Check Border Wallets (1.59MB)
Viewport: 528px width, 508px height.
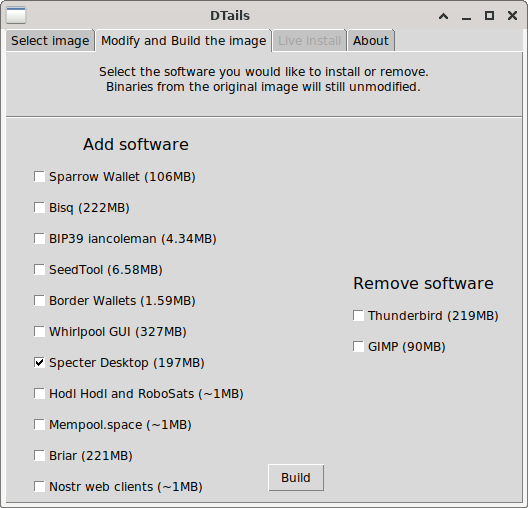(39, 301)
